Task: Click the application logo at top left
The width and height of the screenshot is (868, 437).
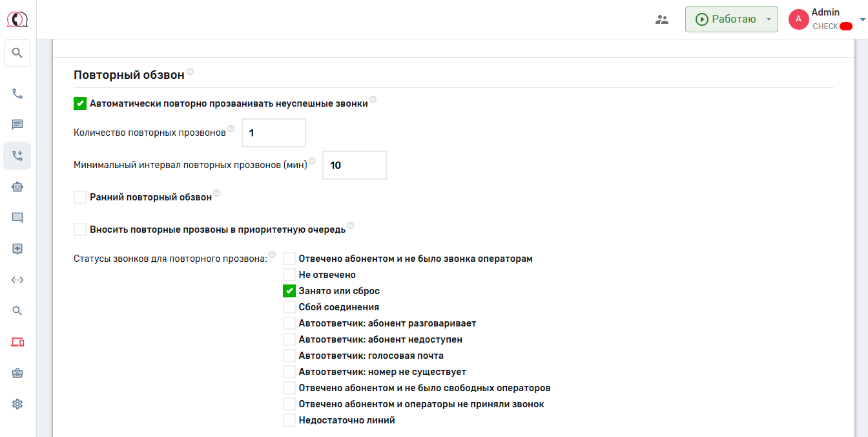Action: click(17, 19)
